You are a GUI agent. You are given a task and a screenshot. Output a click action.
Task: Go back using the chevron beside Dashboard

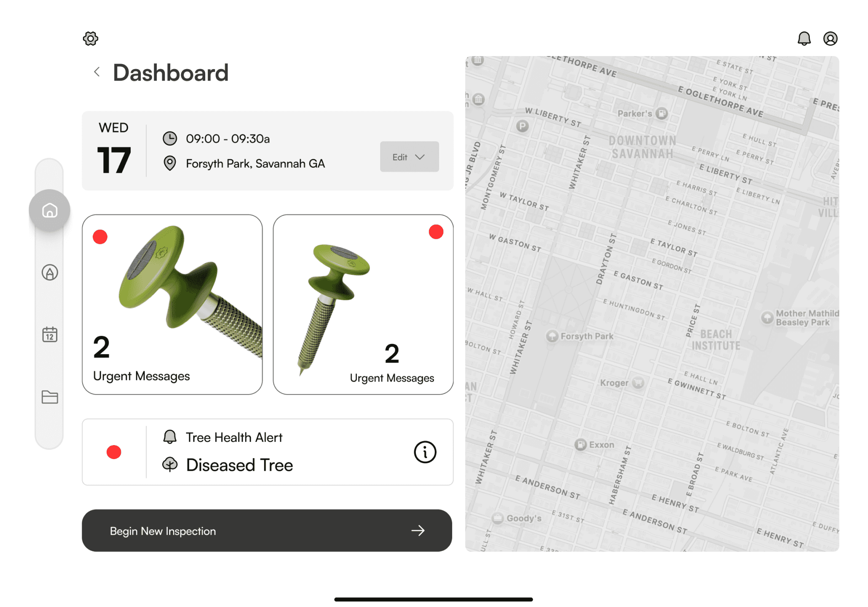(97, 72)
